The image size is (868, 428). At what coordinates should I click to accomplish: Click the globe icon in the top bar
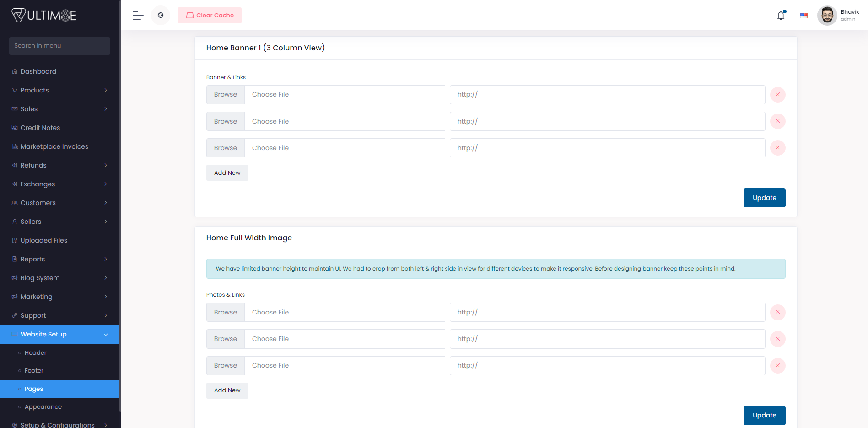(161, 15)
